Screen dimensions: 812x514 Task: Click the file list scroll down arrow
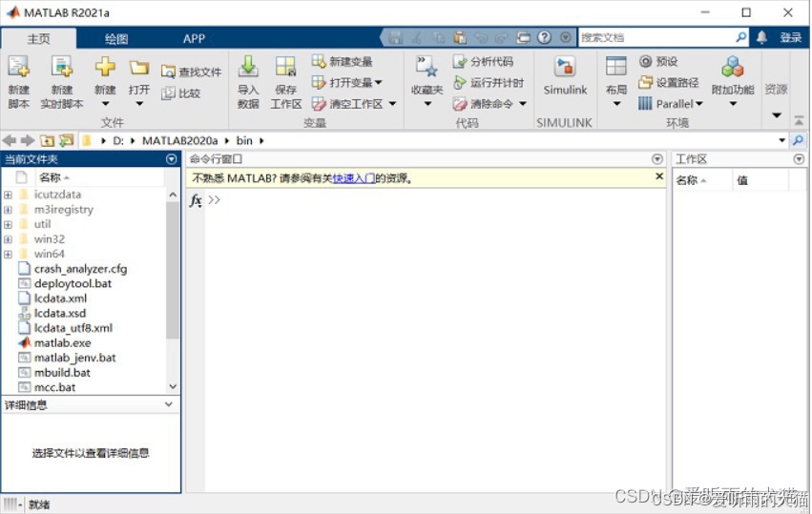(x=173, y=386)
